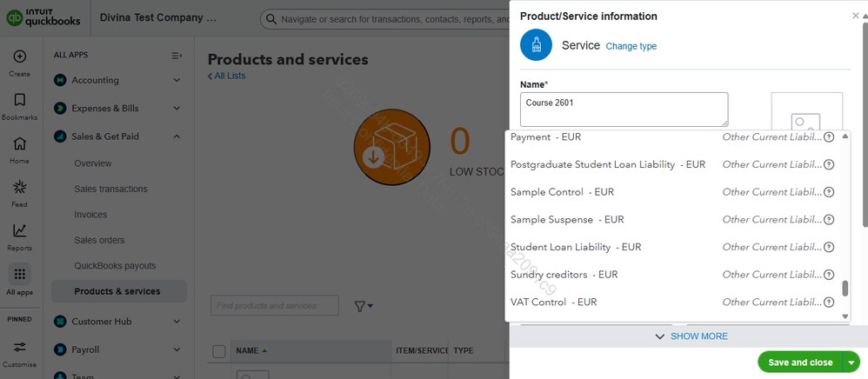
Task: Expand the SHOW MORE section
Action: (x=691, y=336)
